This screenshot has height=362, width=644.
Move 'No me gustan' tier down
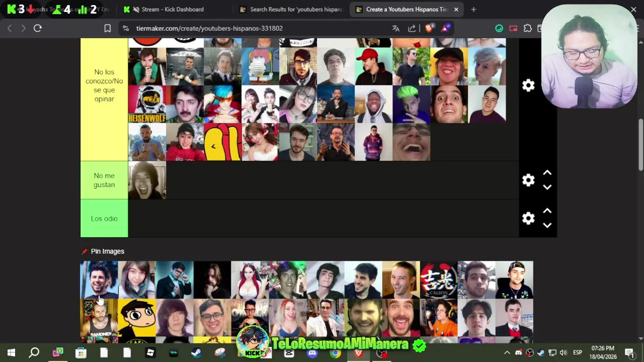[x=547, y=187]
